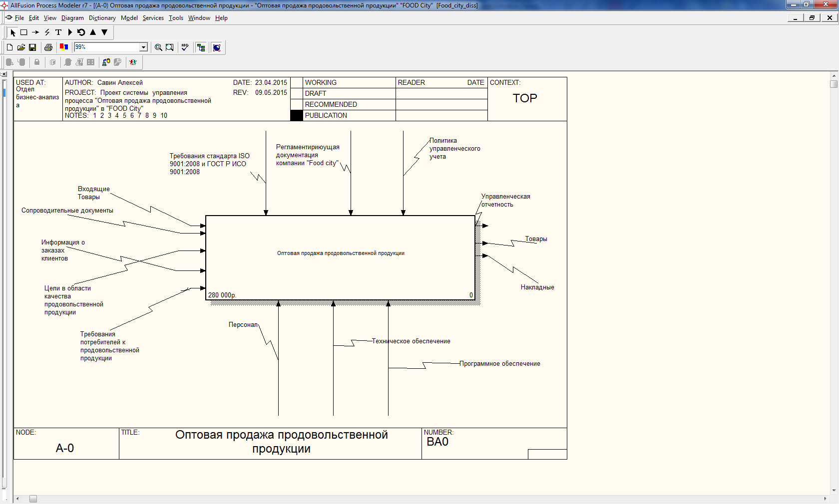Viewport: 839px width, 504px height.
Task: Click the Print button
Action: point(48,47)
